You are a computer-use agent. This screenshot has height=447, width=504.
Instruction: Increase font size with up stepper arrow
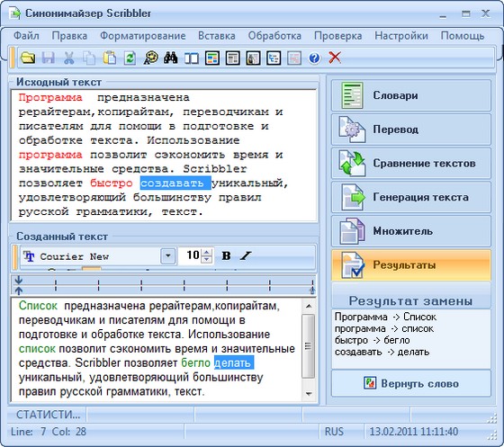(x=207, y=252)
